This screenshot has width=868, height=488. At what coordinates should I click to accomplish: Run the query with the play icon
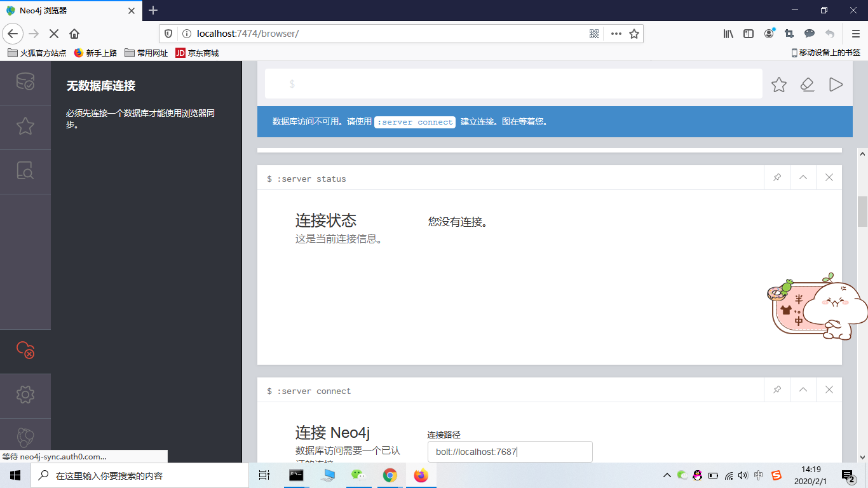click(x=836, y=85)
